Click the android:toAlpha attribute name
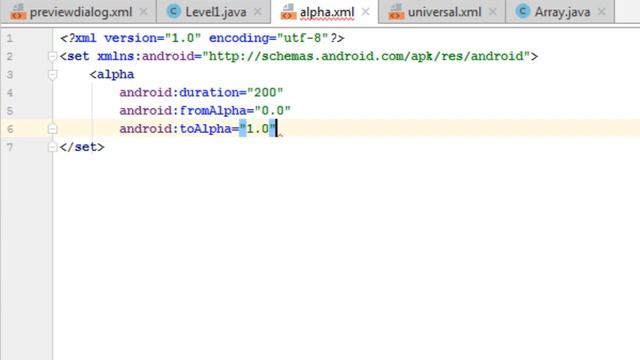The height and width of the screenshot is (360, 640). tap(176, 129)
